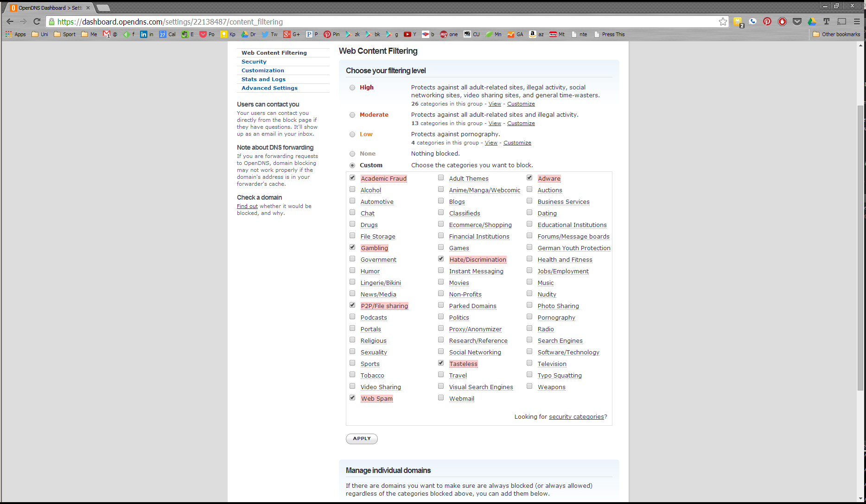Select the None filtering radio button
The image size is (866, 504).
pyautogui.click(x=352, y=154)
